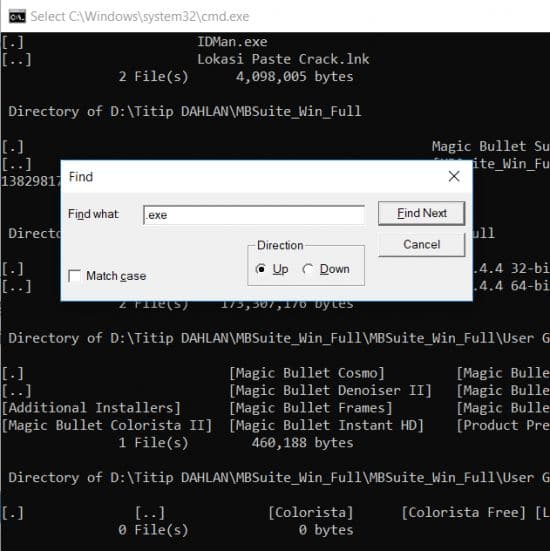The height and width of the screenshot is (551, 550).
Task: Enable the Match case checkbox
Action: [x=75, y=276]
